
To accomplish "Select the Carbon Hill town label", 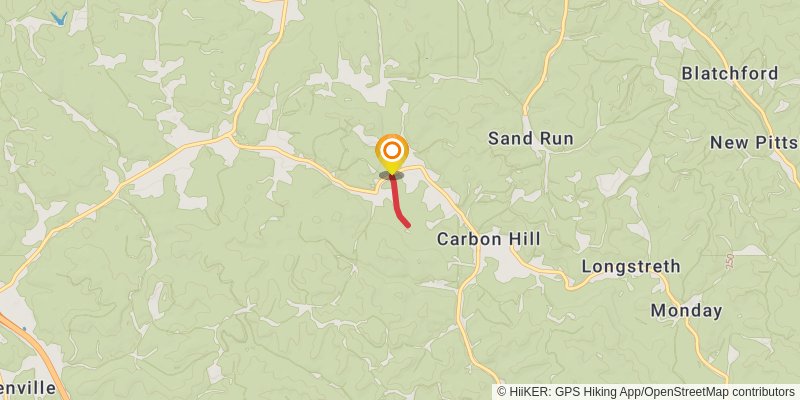I will [489, 239].
